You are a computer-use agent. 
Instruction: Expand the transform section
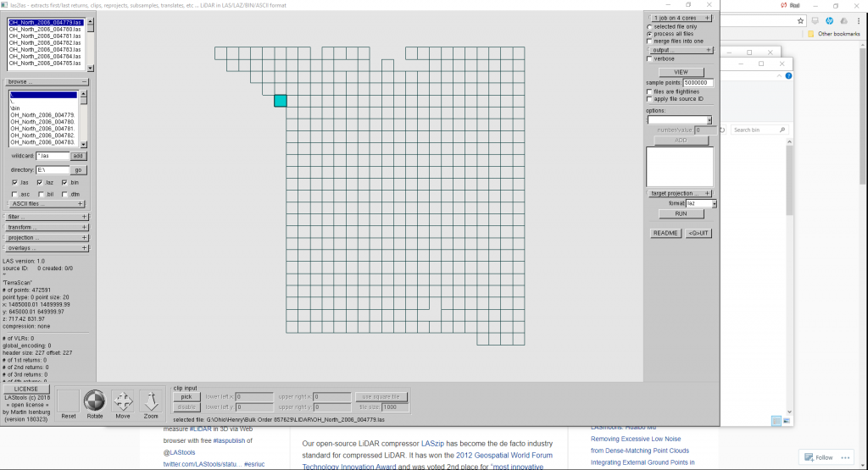pos(84,227)
